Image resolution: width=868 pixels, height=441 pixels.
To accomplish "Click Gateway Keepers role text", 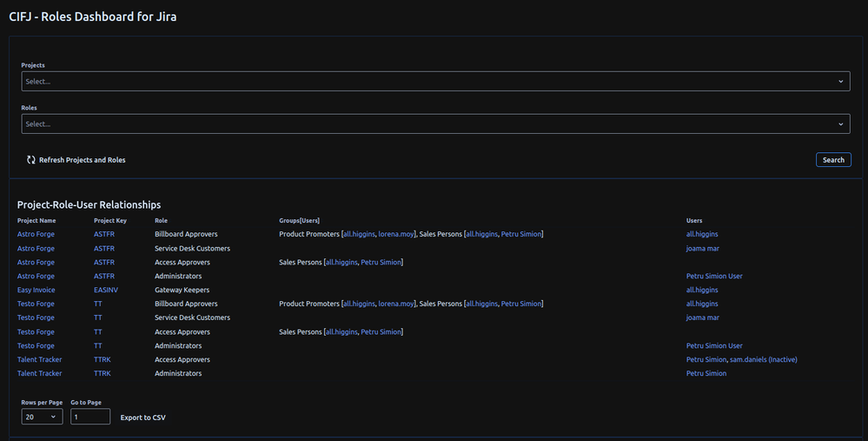I will click(x=182, y=290).
